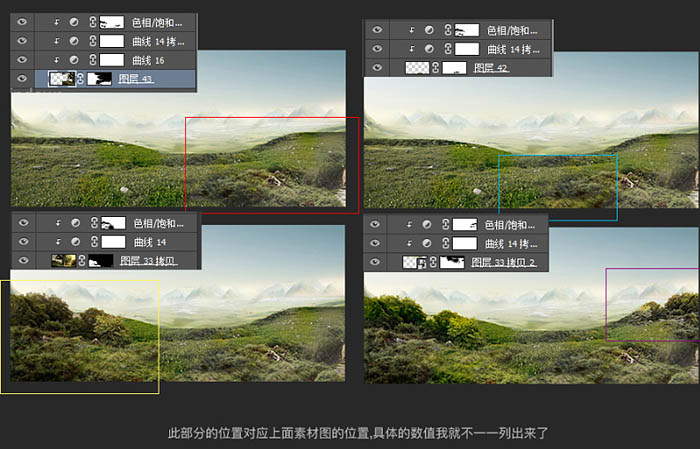Select the 图层 43 layer thumbnail
The image size is (700, 449).
(x=62, y=79)
